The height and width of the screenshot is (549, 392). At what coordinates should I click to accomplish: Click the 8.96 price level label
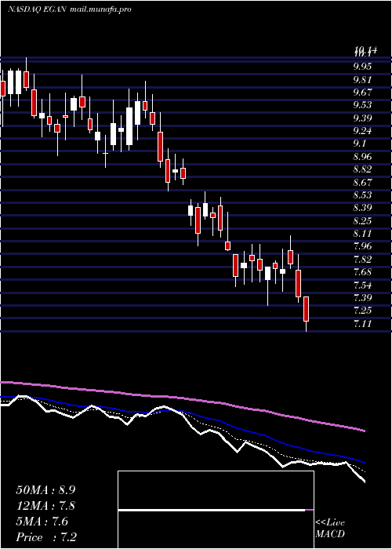point(363,157)
